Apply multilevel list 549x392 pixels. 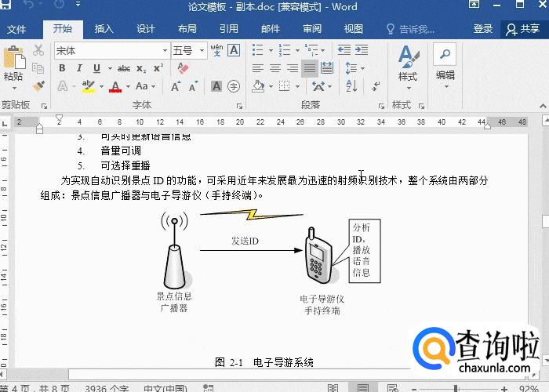(x=311, y=50)
